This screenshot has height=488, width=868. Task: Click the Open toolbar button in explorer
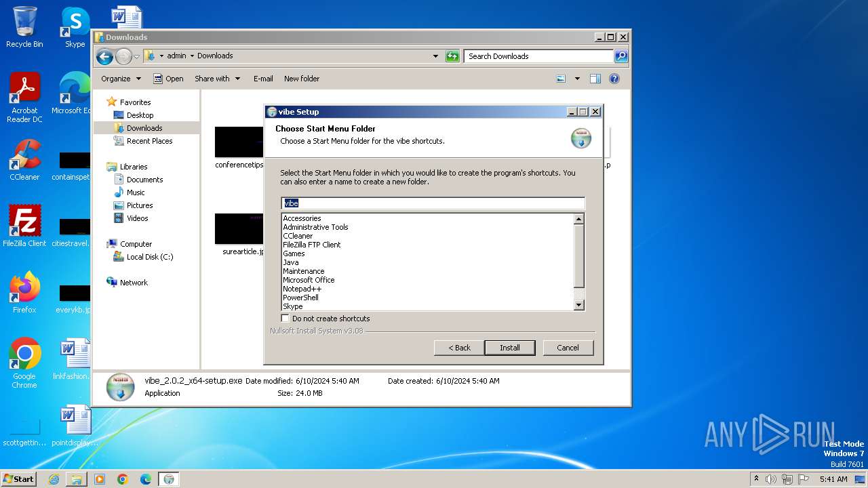tap(168, 79)
